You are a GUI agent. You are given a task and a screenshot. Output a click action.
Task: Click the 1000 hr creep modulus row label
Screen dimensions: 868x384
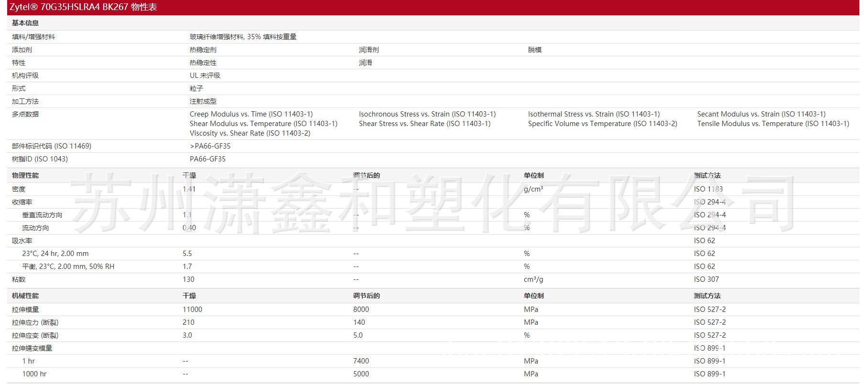34,374
